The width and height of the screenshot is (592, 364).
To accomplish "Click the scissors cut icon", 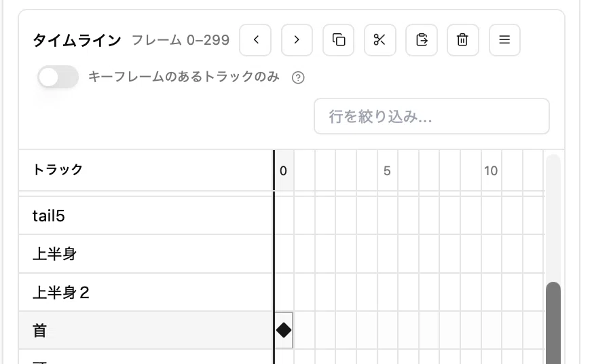I will tap(380, 40).
